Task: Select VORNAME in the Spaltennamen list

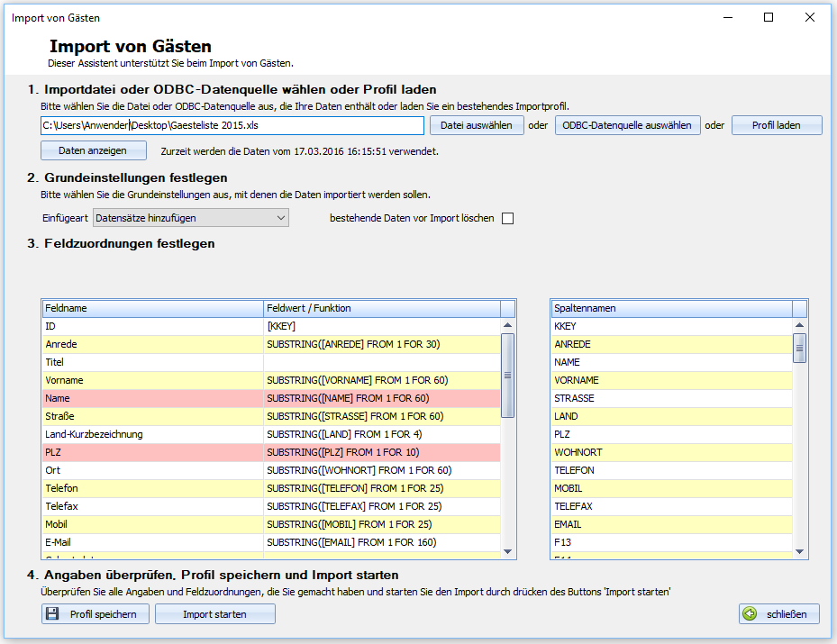Action: (671, 380)
